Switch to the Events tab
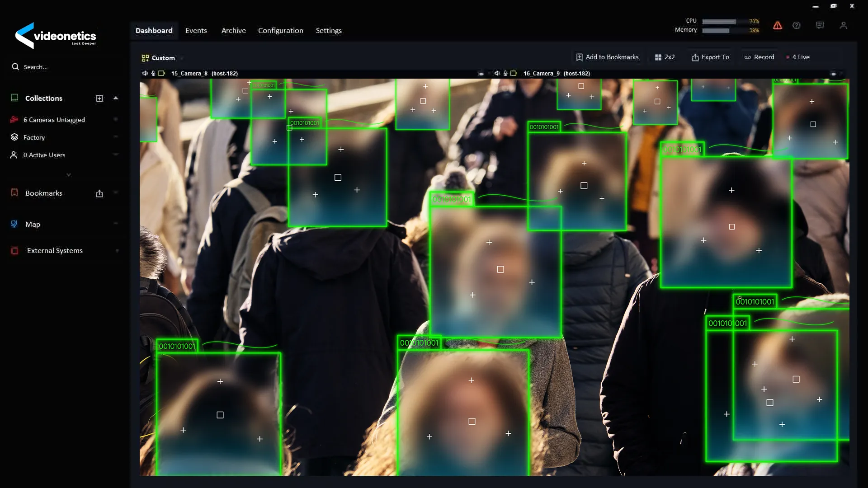This screenshot has width=868, height=488. [x=196, y=31]
